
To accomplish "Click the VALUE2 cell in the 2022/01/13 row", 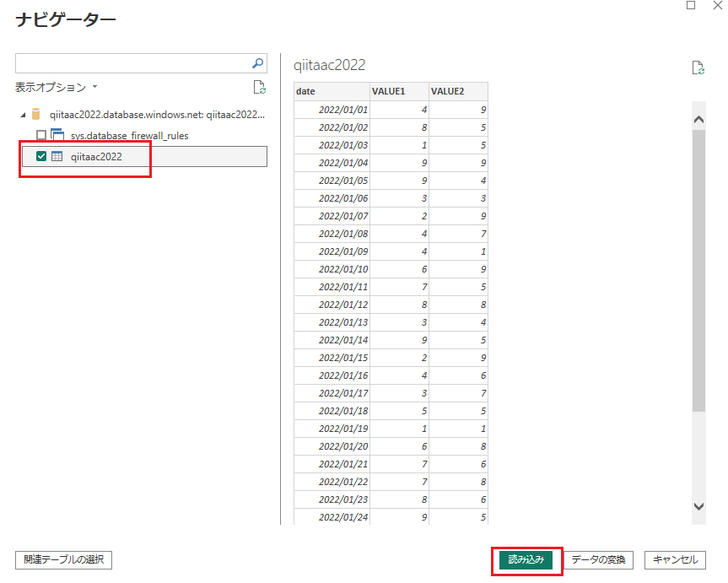I will pos(458,322).
